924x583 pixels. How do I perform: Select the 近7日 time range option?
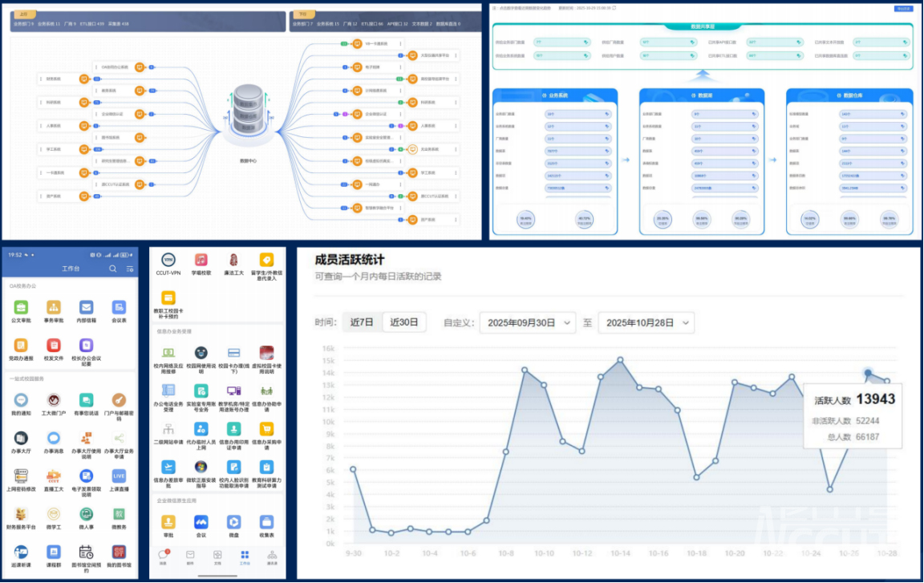pyautogui.click(x=362, y=322)
